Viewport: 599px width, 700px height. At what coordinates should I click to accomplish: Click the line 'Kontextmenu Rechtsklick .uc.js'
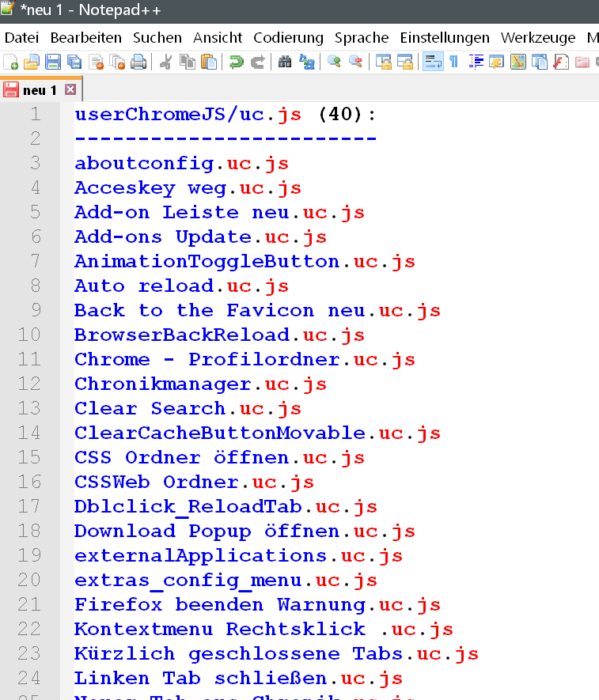point(263,630)
